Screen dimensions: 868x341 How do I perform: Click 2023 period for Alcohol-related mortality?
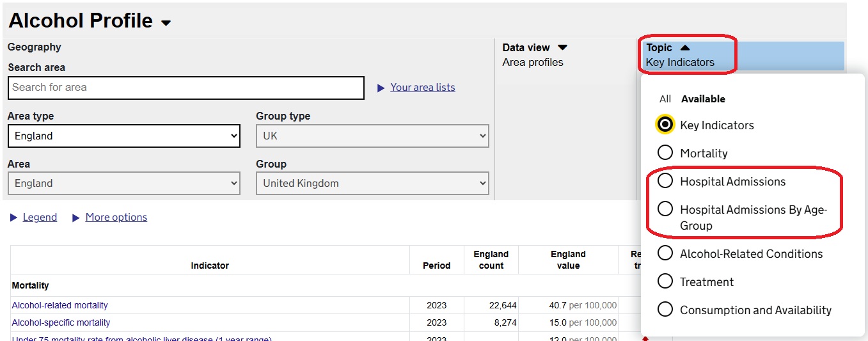436,305
